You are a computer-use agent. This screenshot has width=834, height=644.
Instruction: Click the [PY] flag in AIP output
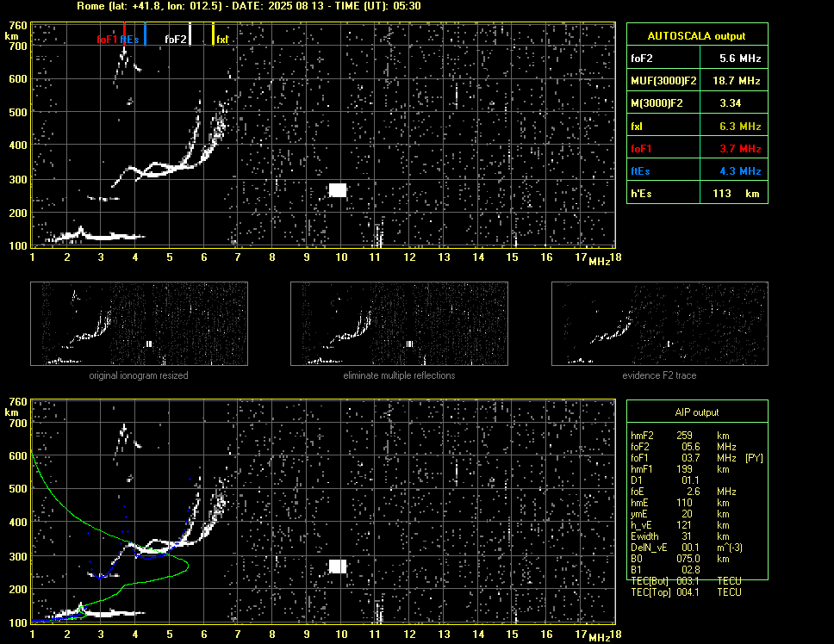754,458
